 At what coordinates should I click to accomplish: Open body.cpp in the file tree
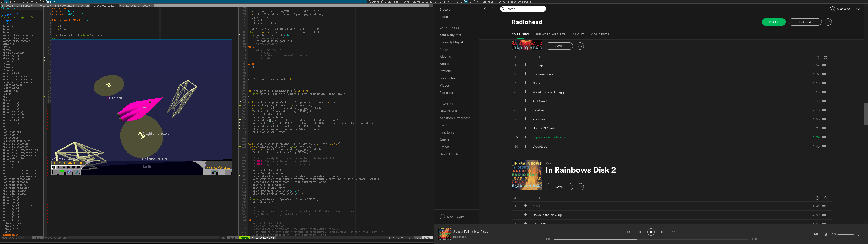8,26
